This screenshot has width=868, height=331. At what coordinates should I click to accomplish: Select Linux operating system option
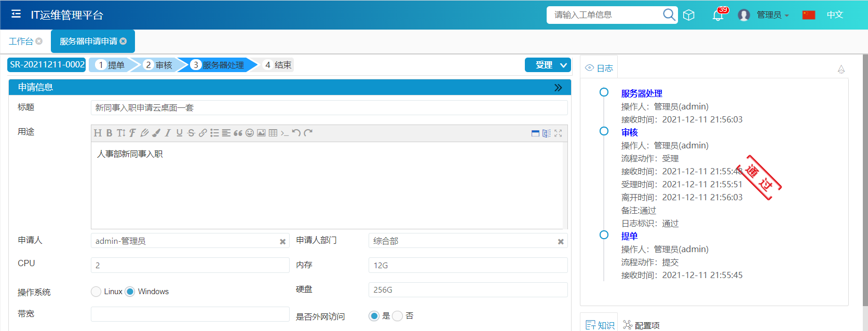point(96,292)
